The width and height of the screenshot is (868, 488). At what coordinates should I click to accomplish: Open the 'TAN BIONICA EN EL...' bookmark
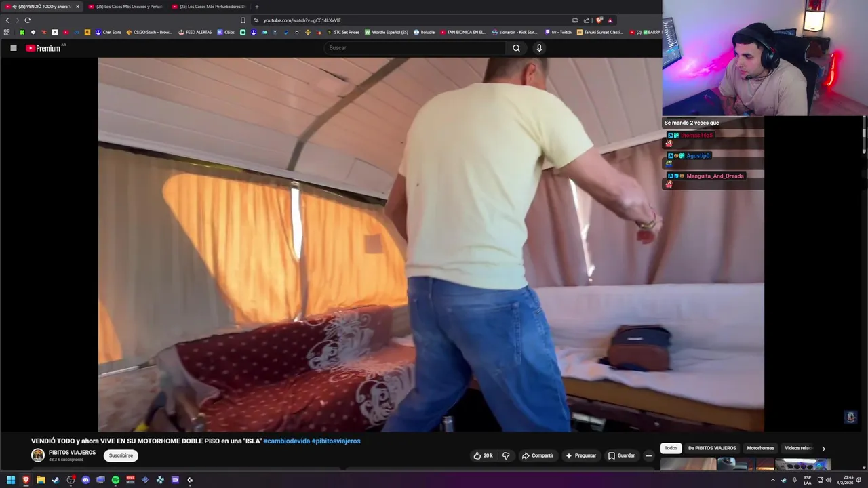pyautogui.click(x=463, y=32)
